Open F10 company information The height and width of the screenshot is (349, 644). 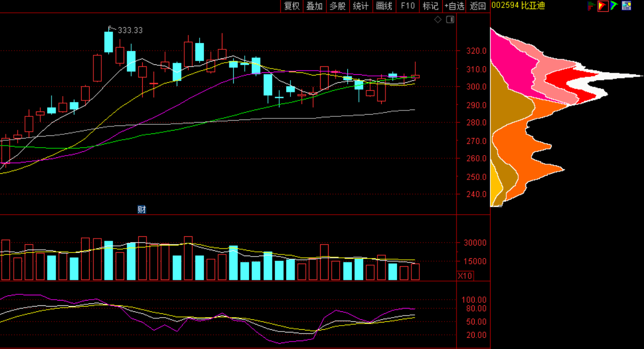[407, 6]
